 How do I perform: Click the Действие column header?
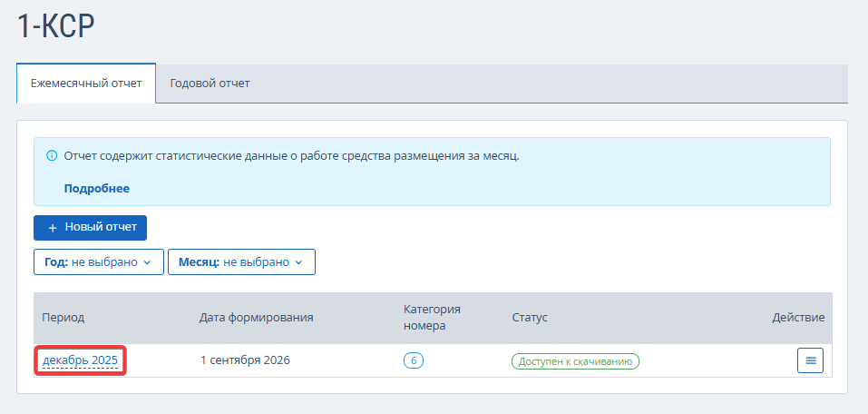point(798,318)
